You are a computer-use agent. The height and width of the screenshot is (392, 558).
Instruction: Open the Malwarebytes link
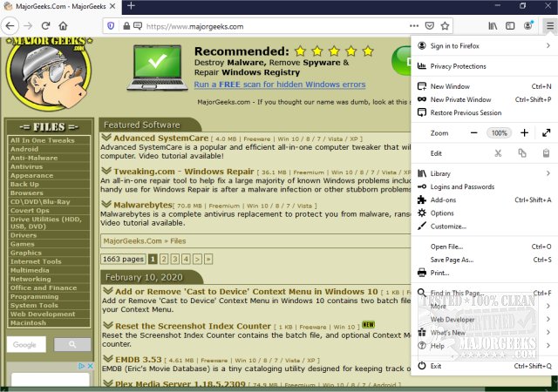point(143,205)
